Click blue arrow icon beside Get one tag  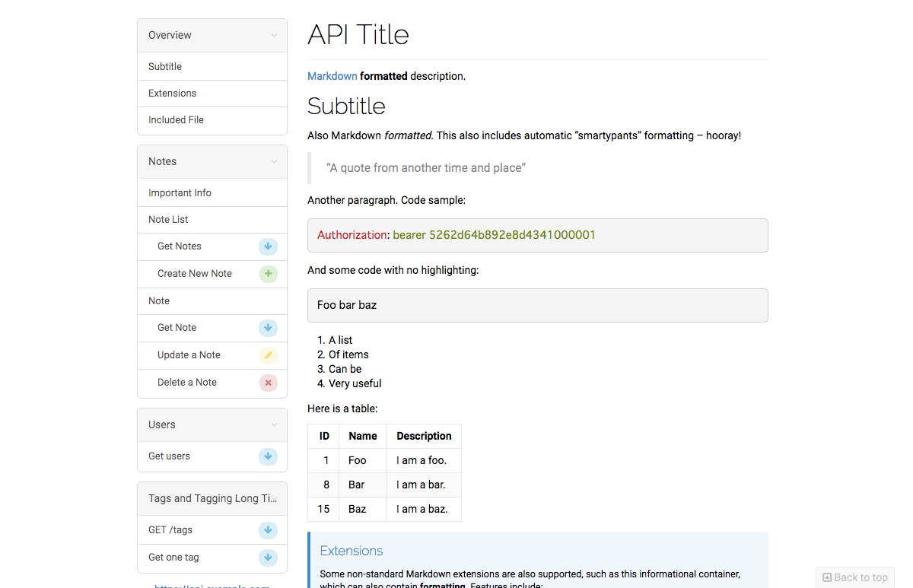(x=268, y=558)
